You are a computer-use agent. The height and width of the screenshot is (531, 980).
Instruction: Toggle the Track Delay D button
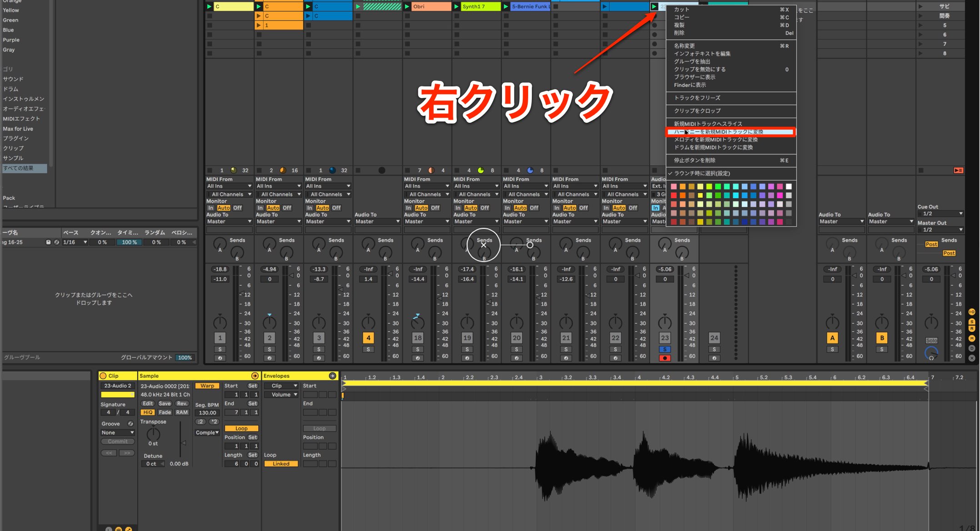click(972, 348)
